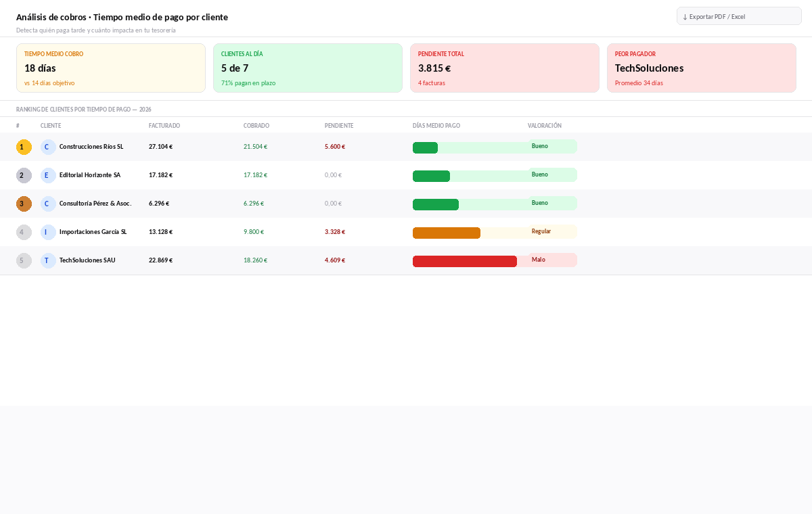
Task: Click pending amount 3.328 €
Action: point(335,232)
